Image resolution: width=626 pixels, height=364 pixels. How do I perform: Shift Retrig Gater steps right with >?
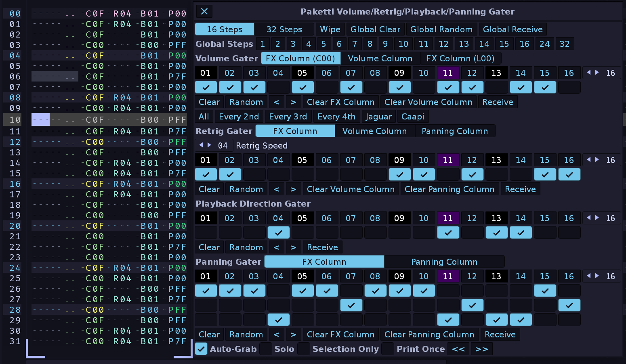coord(293,189)
